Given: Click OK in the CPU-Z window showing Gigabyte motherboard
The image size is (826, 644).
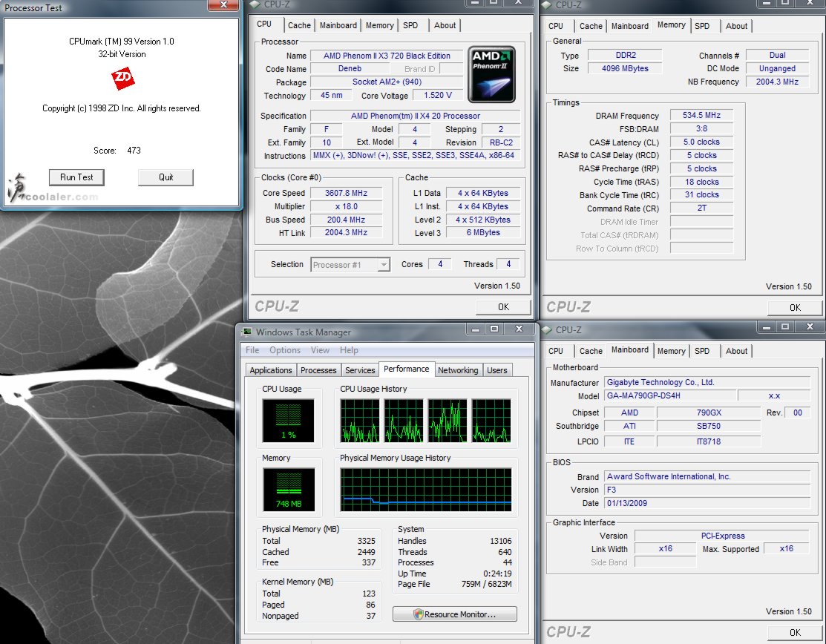Looking at the screenshot, I should tap(795, 632).
